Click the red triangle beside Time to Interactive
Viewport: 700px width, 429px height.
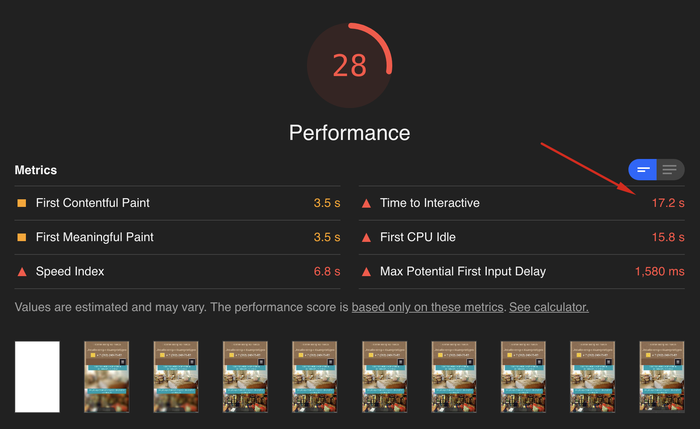[x=366, y=203]
